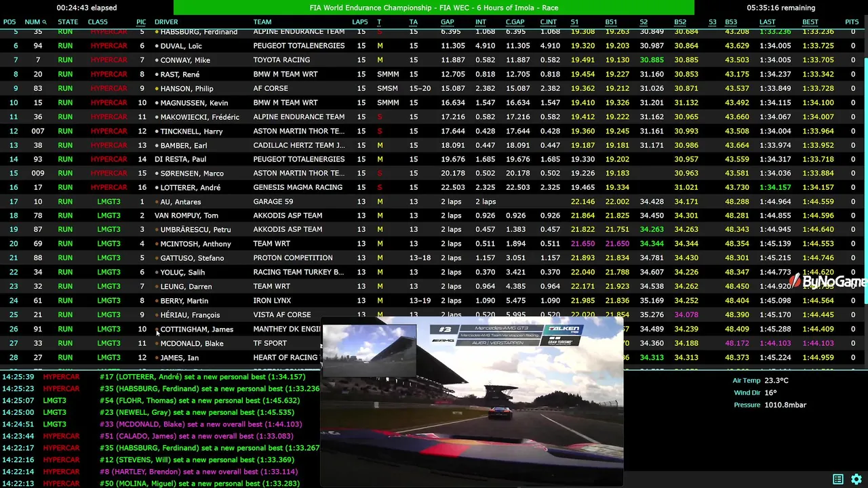Select driver 'RAST, René'
The height and width of the screenshot is (488, 868).
180,74
